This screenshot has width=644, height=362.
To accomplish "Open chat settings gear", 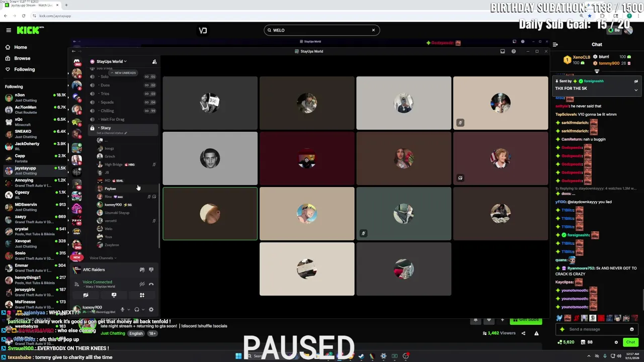I will [x=616, y=342].
